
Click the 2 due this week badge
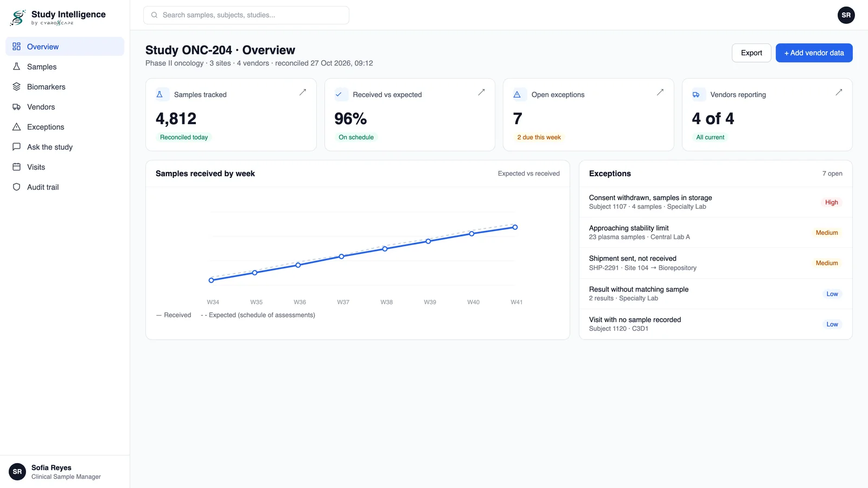click(539, 137)
